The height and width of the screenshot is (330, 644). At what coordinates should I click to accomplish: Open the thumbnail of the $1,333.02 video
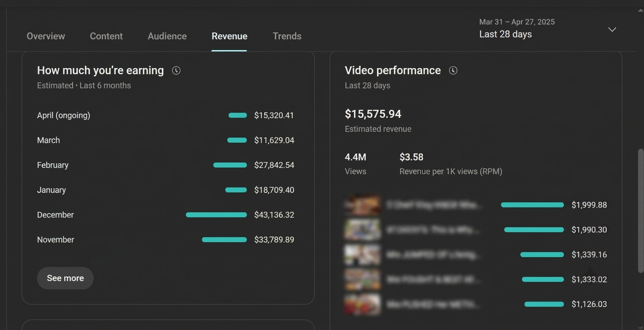pyautogui.click(x=362, y=279)
